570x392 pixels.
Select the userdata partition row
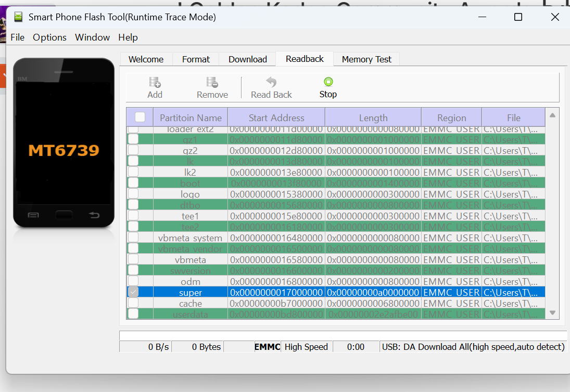click(190, 314)
